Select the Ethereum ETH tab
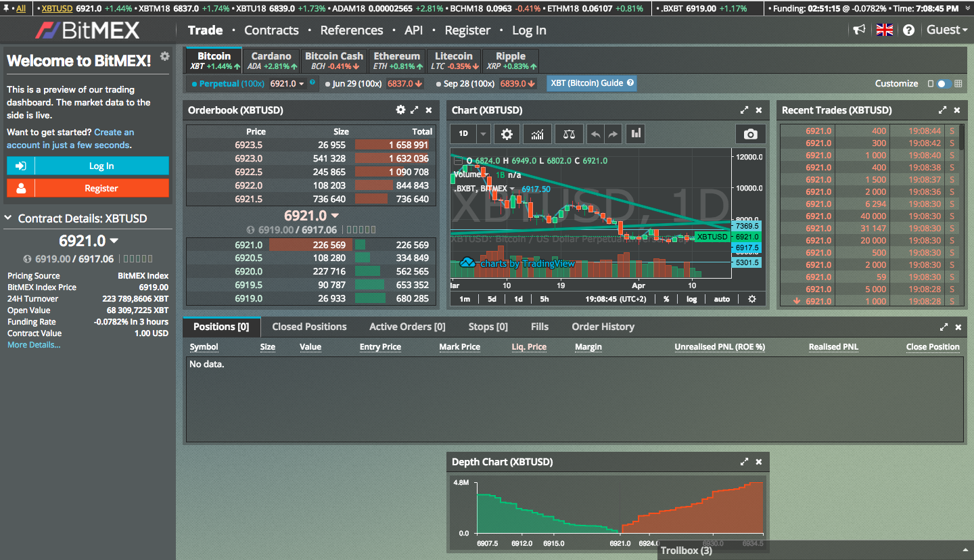The width and height of the screenshot is (974, 560). tap(397, 61)
